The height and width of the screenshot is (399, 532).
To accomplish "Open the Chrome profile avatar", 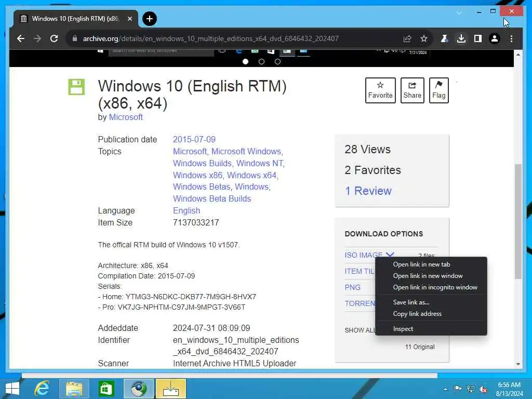I will [x=495, y=38].
